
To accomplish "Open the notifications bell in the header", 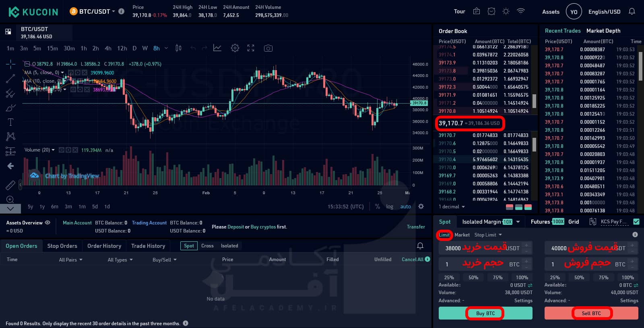I will 632,11.
